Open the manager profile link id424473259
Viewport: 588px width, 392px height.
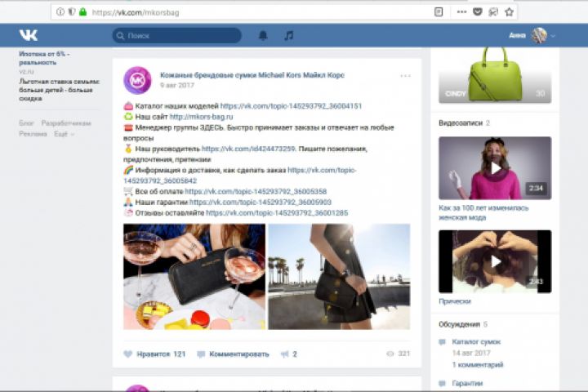(x=248, y=149)
